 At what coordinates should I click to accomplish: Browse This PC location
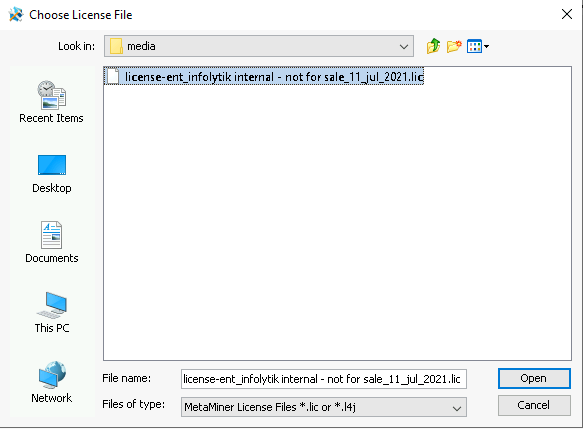tap(52, 312)
